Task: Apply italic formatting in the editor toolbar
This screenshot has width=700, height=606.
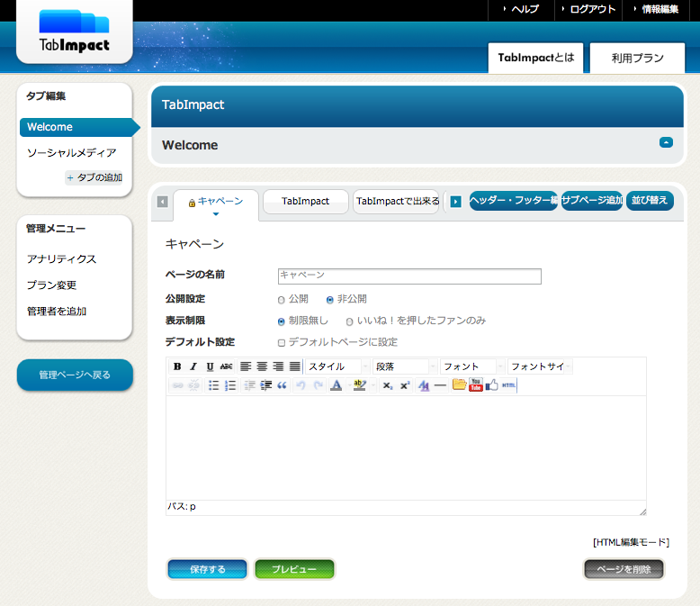Action: (193, 366)
